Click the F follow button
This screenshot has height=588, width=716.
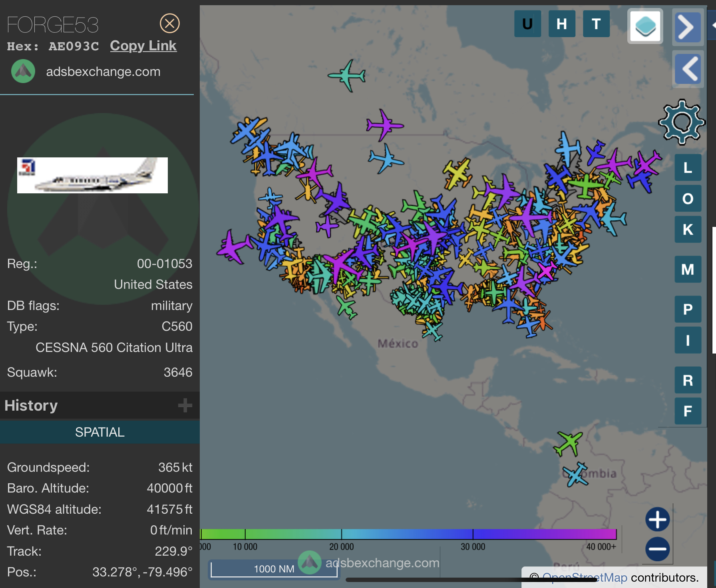(688, 411)
